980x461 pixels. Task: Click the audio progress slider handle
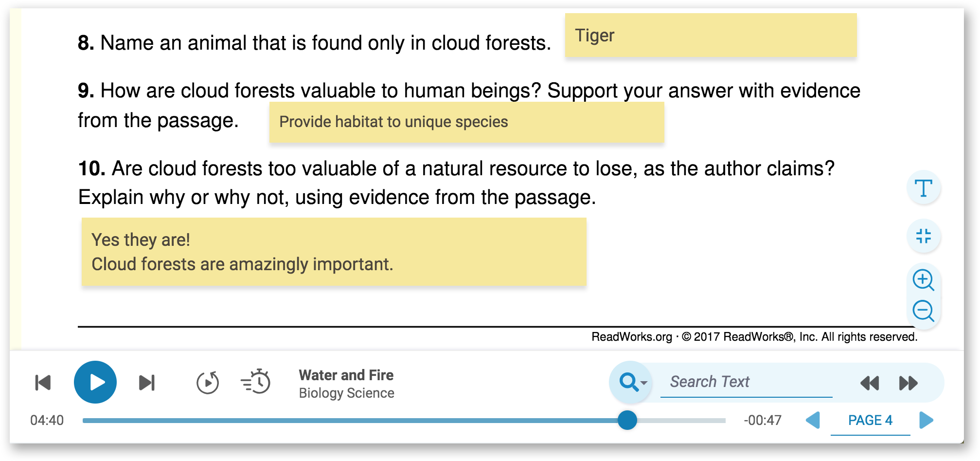627,420
